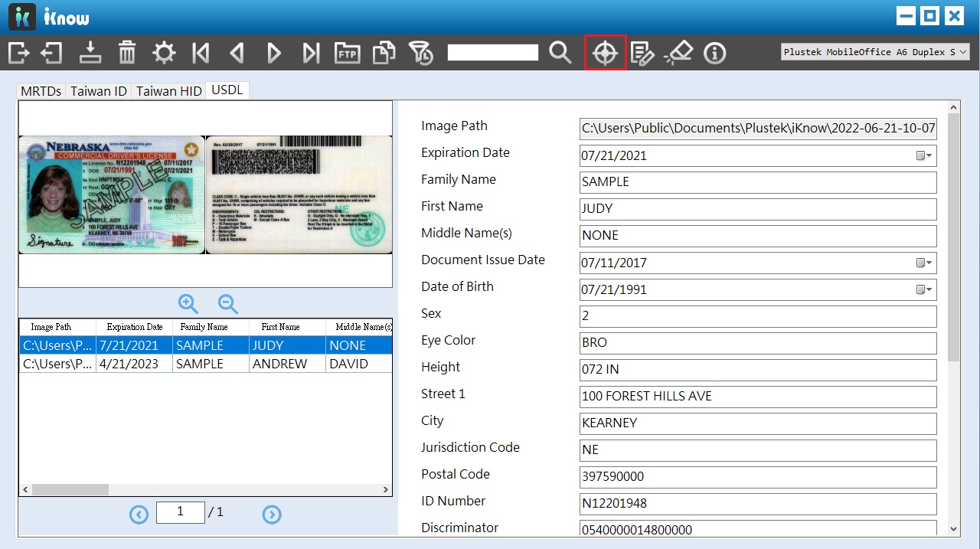This screenshot has height=549, width=980.
Task: Open the Expiration Date calendar picker
Action: [x=925, y=155]
